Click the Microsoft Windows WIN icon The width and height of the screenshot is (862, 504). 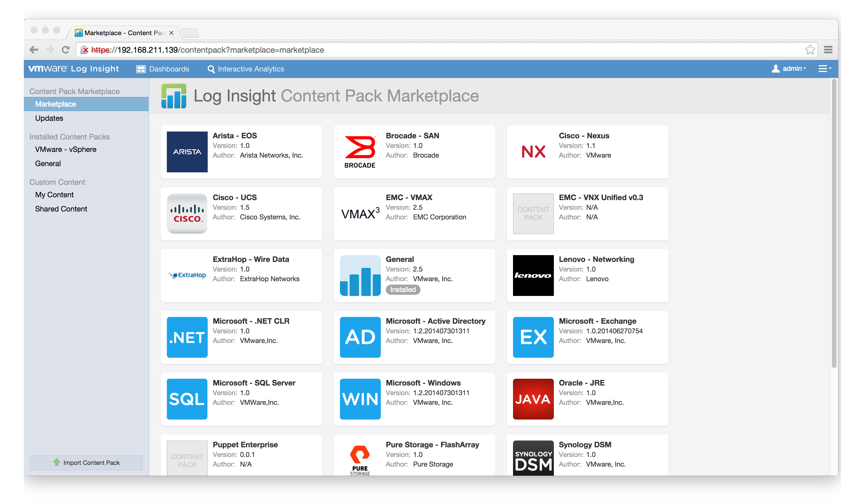click(x=360, y=399)
